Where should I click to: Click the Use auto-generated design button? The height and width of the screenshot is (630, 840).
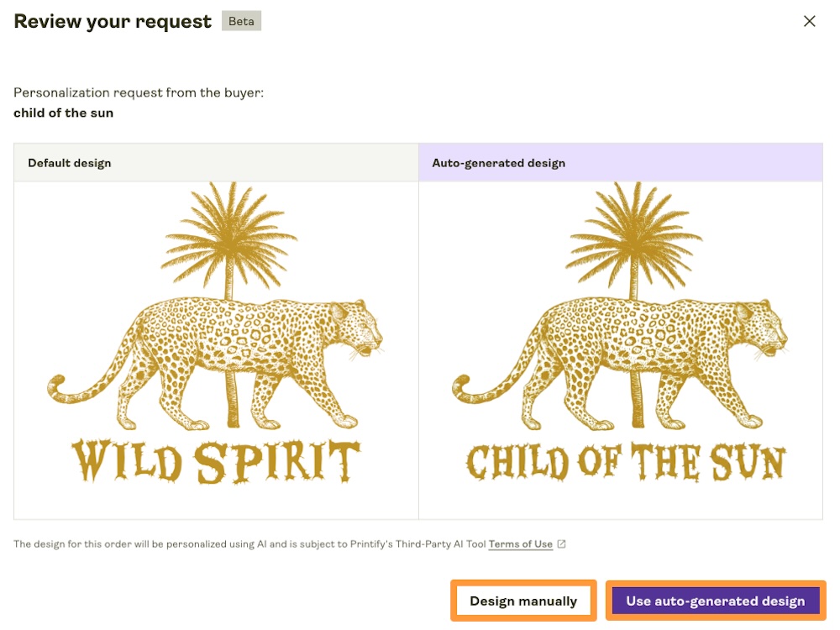pos(715,601)
